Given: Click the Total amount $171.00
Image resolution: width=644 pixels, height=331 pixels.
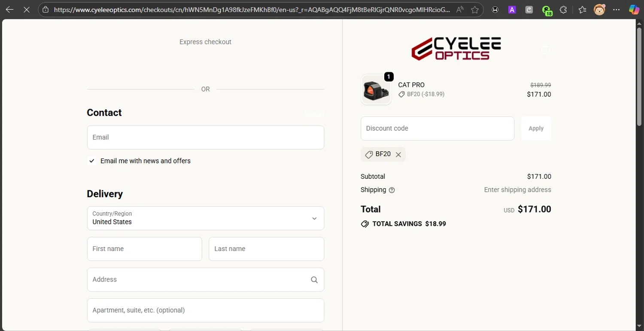Looking at the screenshot, I should (535, 209).
